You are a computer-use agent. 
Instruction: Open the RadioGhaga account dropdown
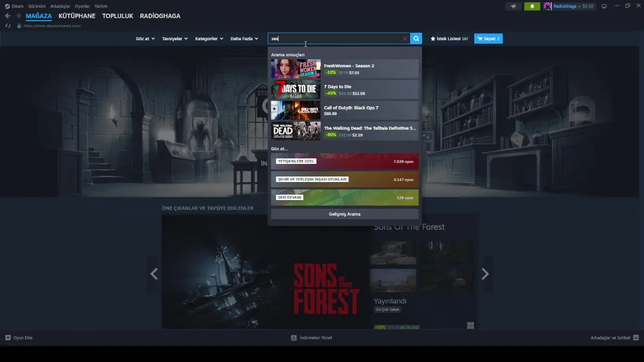(567, 6)
